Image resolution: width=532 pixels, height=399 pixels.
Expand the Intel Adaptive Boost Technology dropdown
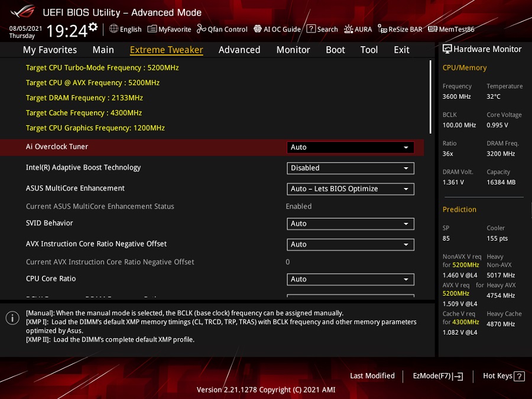pos(350,168)
